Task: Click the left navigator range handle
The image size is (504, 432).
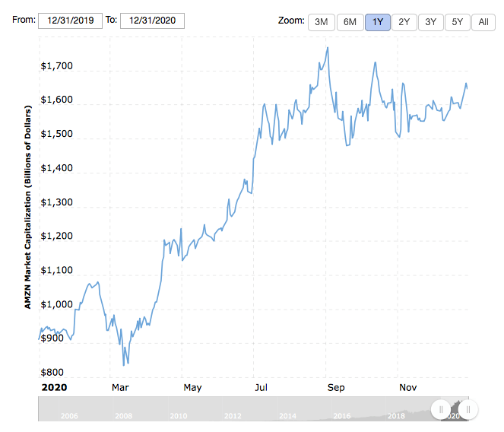Action: click(x=440, y=409)
